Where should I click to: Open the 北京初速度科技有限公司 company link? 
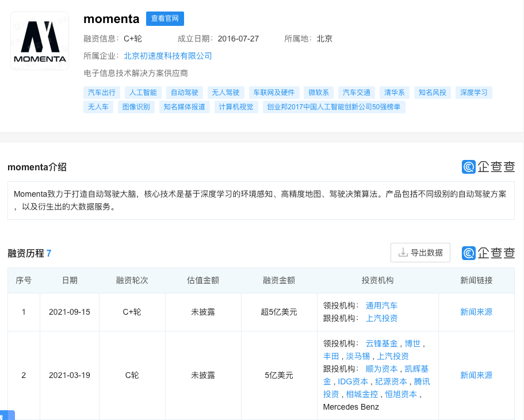click(168, 56)
